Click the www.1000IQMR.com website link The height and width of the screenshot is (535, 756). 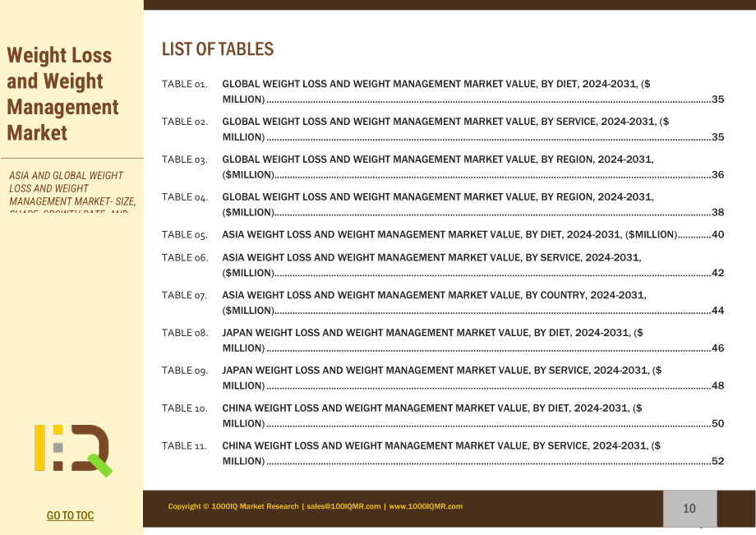(x=426, y=506)
